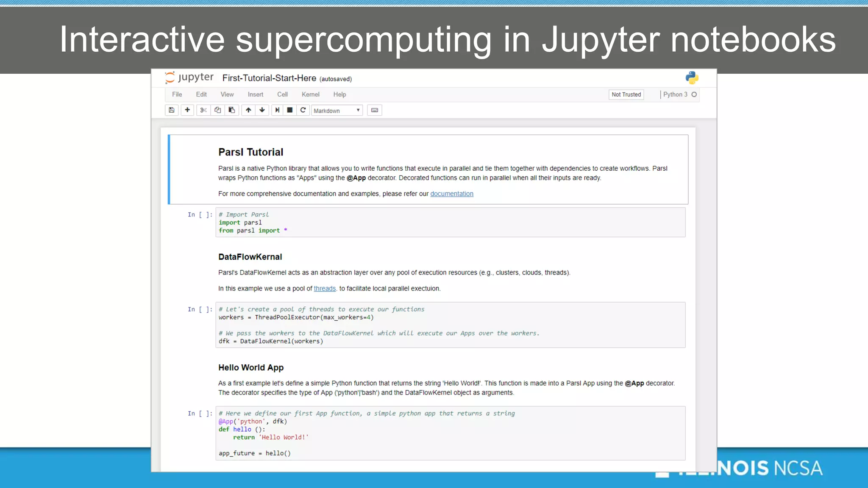Click the line 'app_future = hello()'
868x488 pixels.
coord(255,453)
